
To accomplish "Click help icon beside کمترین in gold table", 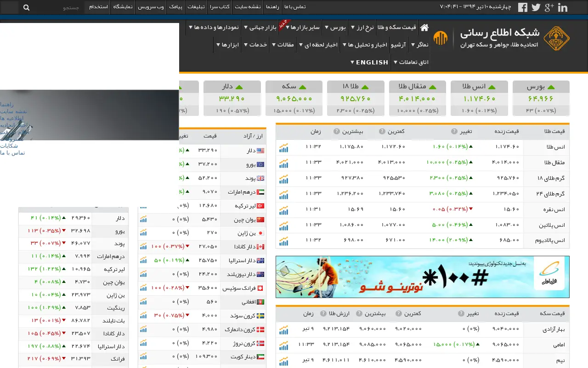I will tap(382, 132).
